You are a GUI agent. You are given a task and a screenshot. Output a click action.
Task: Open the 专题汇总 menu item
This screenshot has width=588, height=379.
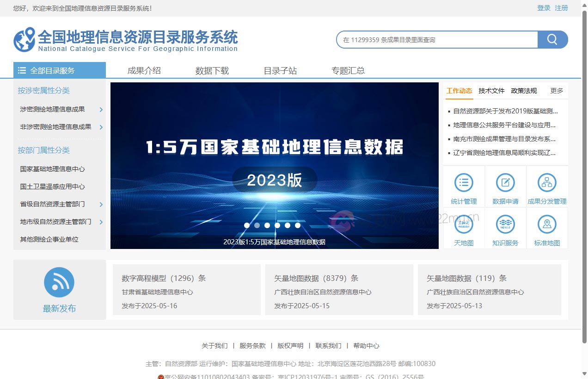pos(348,70)
